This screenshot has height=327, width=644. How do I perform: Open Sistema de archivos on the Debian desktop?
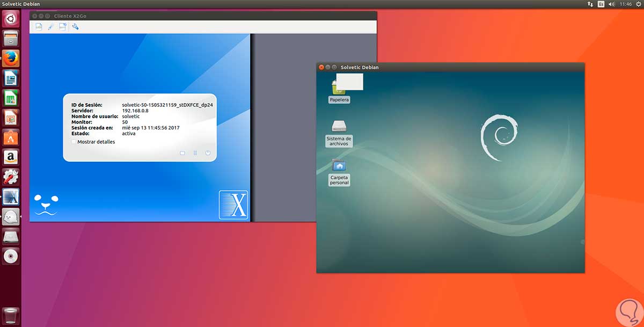coord(339,133)
